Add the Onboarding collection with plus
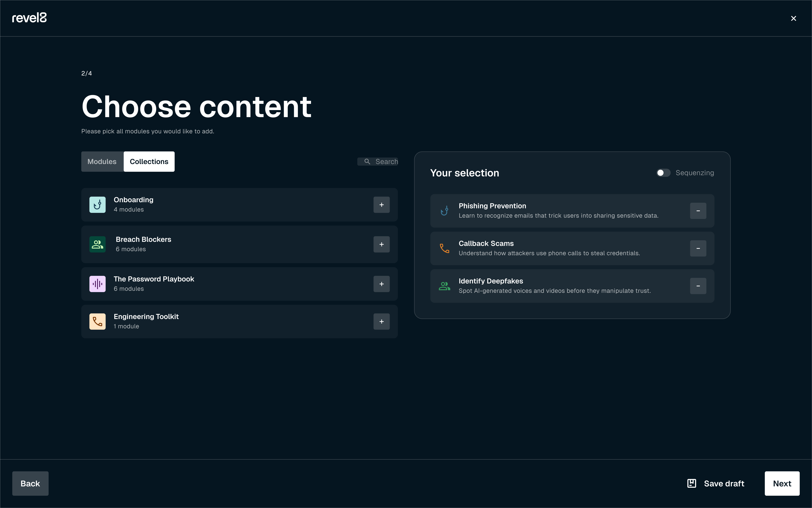 coord(381,205)
